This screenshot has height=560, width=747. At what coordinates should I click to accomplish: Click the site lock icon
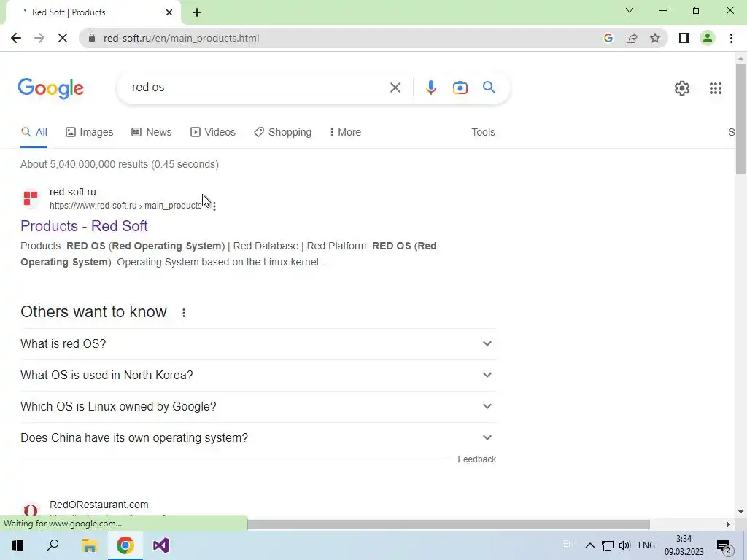coord(92,38)
